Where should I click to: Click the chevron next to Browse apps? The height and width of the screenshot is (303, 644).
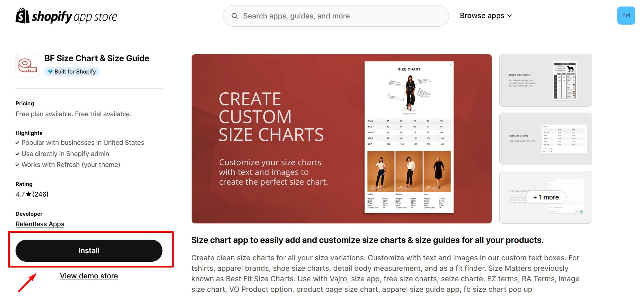(510, 16)
